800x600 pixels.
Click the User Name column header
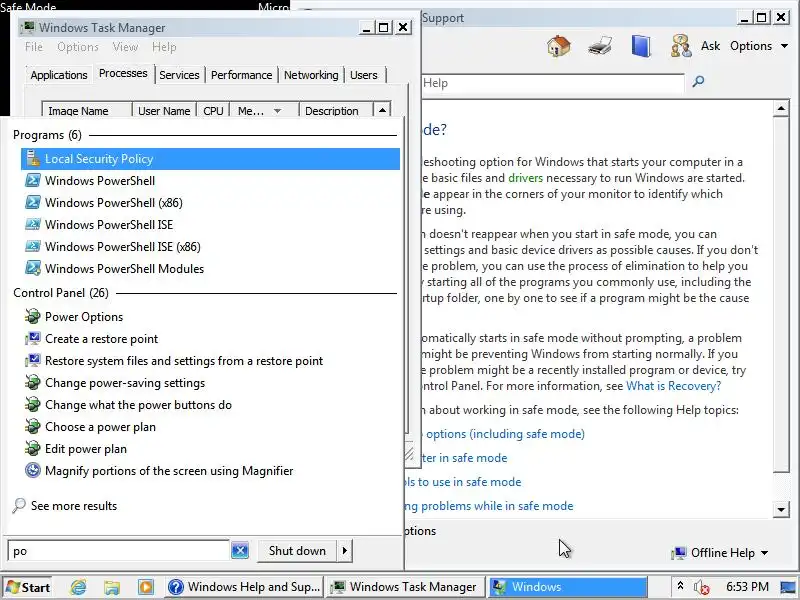click(x=164, y=111)
